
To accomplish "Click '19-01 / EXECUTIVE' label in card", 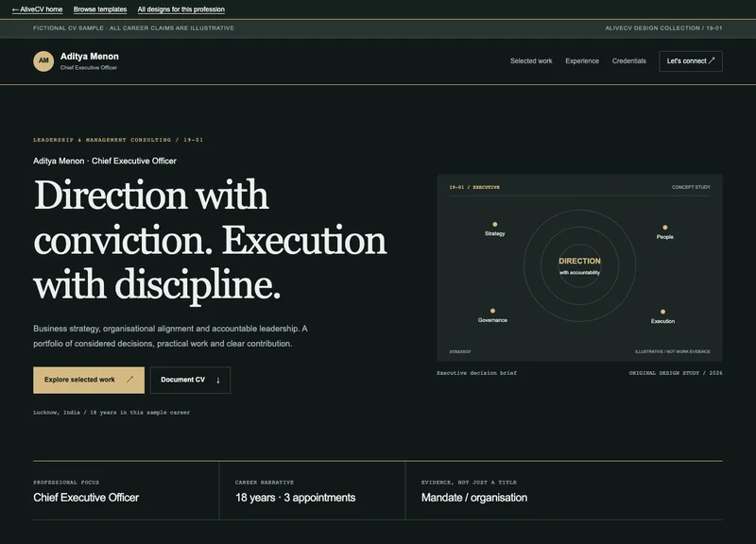I will [x=474, y=187].
